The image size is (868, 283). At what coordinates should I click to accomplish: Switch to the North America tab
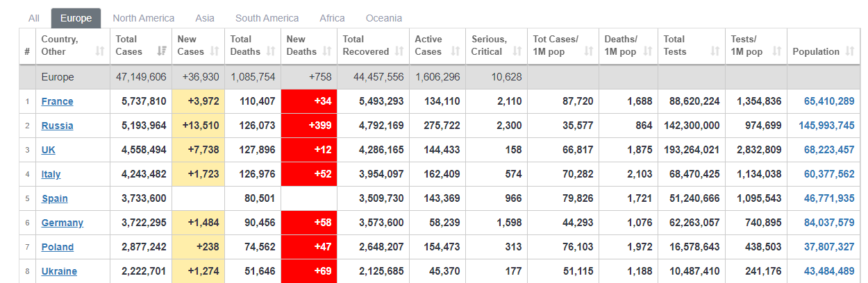pos(143,18)
